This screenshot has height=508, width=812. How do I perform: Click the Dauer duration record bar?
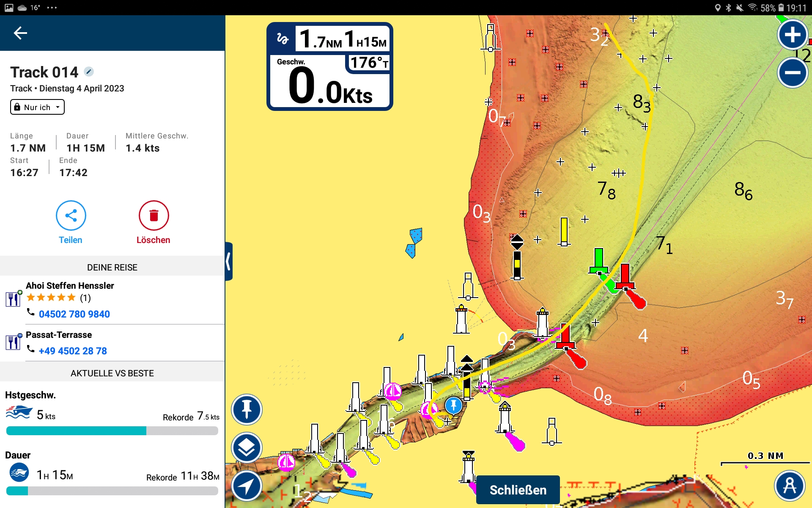[x=112, y=491]
